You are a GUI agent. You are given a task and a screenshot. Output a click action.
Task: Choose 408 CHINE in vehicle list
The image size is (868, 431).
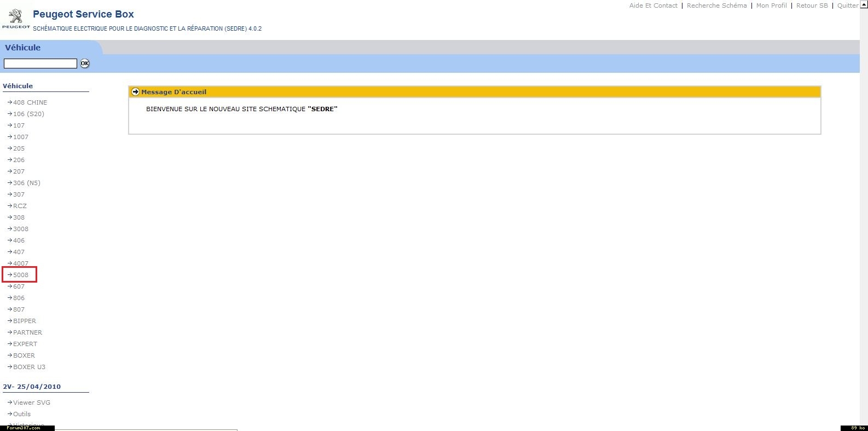click(x=30, y=102)
